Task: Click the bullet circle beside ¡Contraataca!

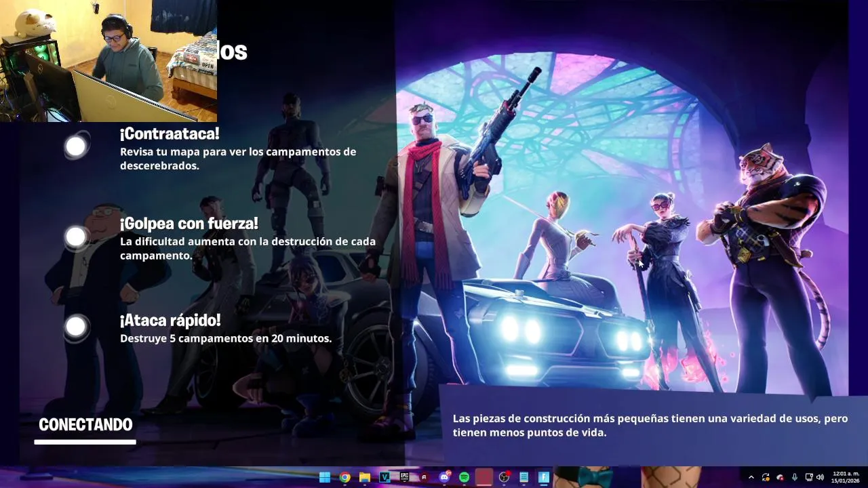Action: click(76, 146)
